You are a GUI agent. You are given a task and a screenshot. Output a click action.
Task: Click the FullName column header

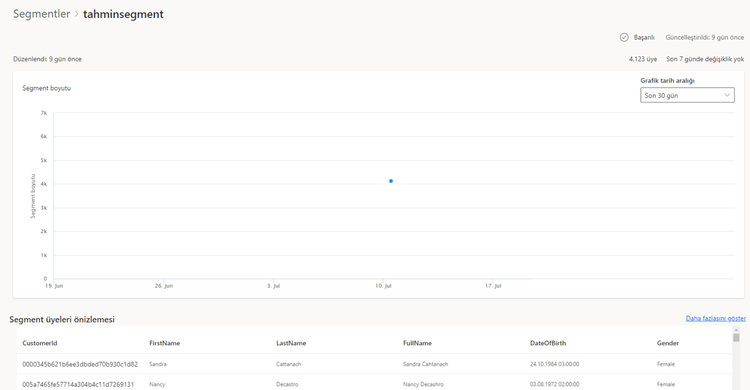tap(417, 343)
